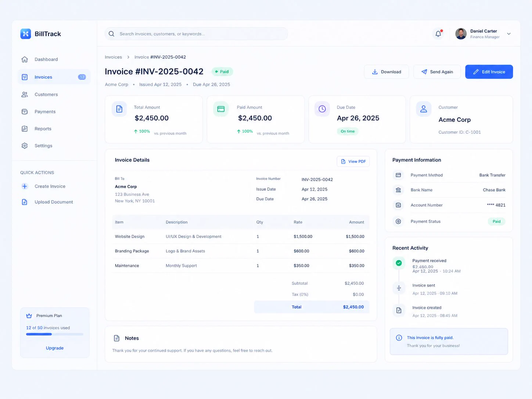Screen dimensions: 532x399
Task: Click the Description column header
Action: tap(177, 222)
